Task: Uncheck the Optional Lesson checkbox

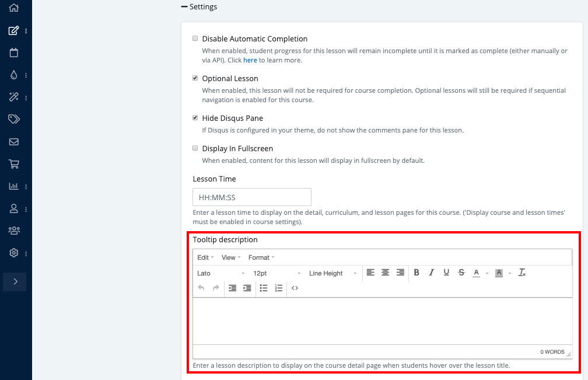Action: pyautogui.click(x=195, y=78)
